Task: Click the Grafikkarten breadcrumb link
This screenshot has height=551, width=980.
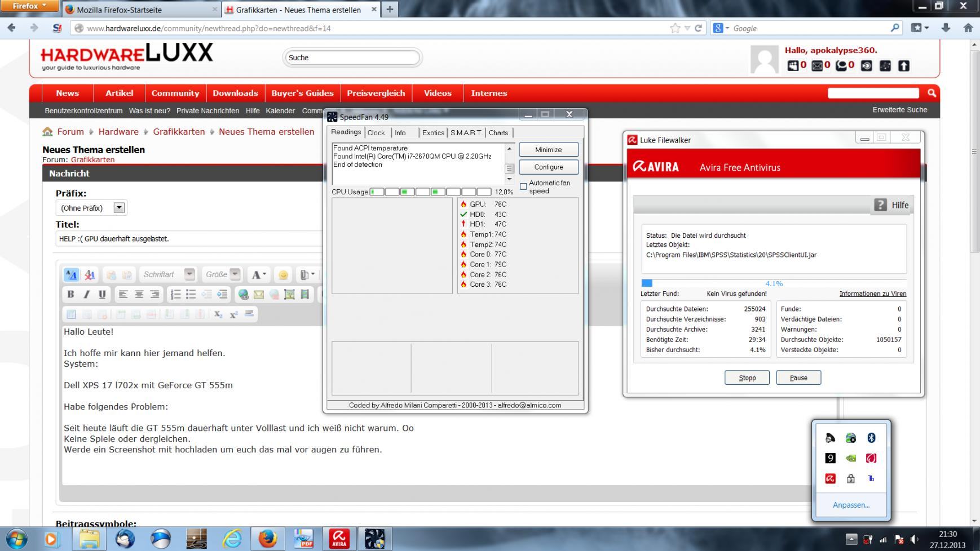Action: [x=179, y=131]
